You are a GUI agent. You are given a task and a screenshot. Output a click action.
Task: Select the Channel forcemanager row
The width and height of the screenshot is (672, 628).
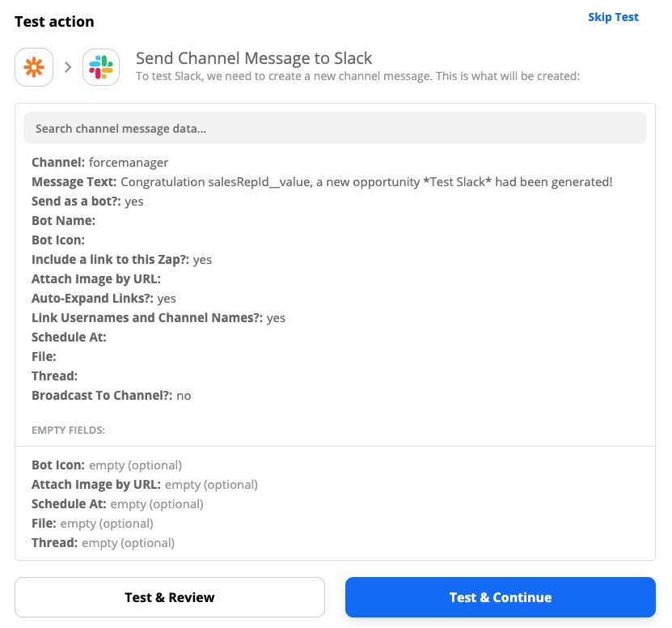tap(100, 163)
